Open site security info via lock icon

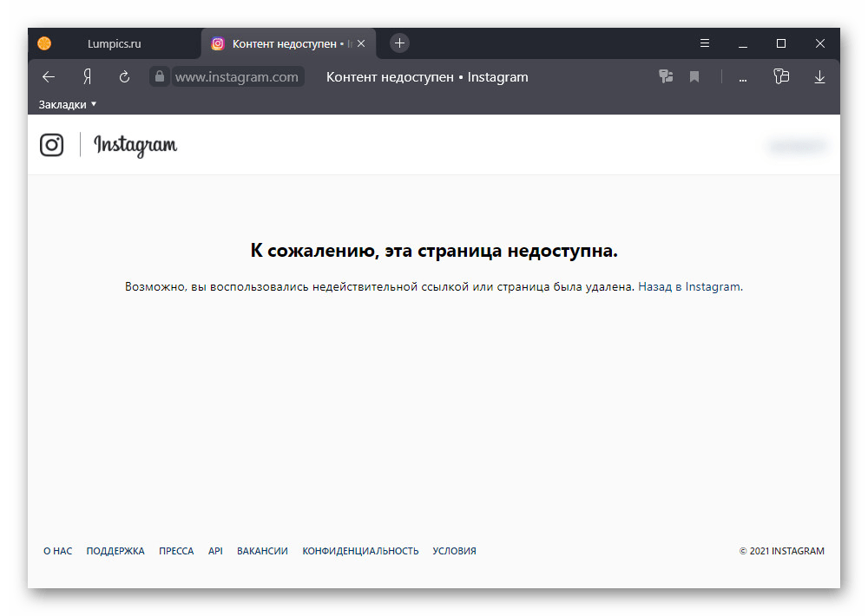coord(159,76)
